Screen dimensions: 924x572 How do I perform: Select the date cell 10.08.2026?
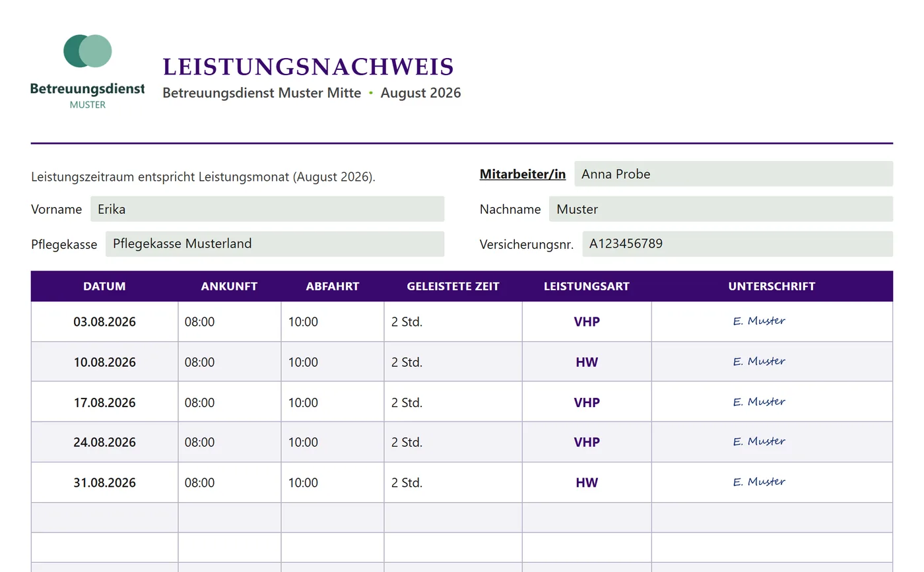[x=104, y=362]
